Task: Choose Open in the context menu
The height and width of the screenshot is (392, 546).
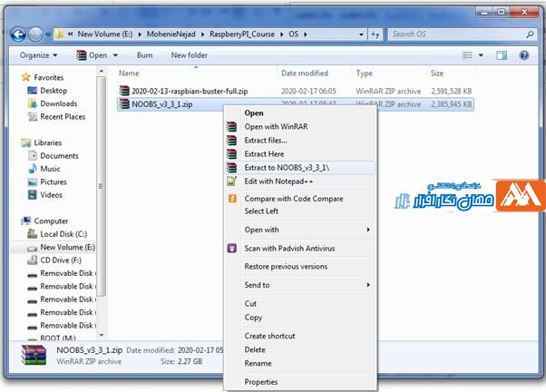Action: tap(254, 113)
